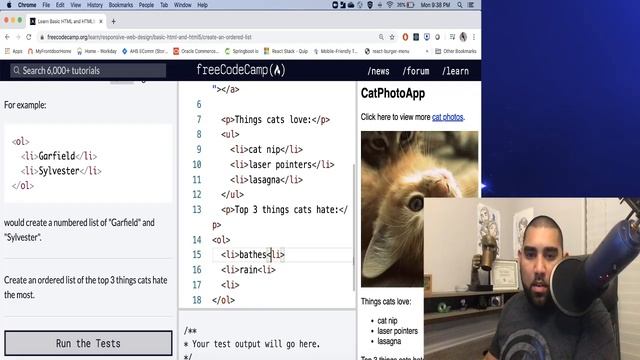Click code line 15 with bathes
640x360 pixels.
point(253,255)
